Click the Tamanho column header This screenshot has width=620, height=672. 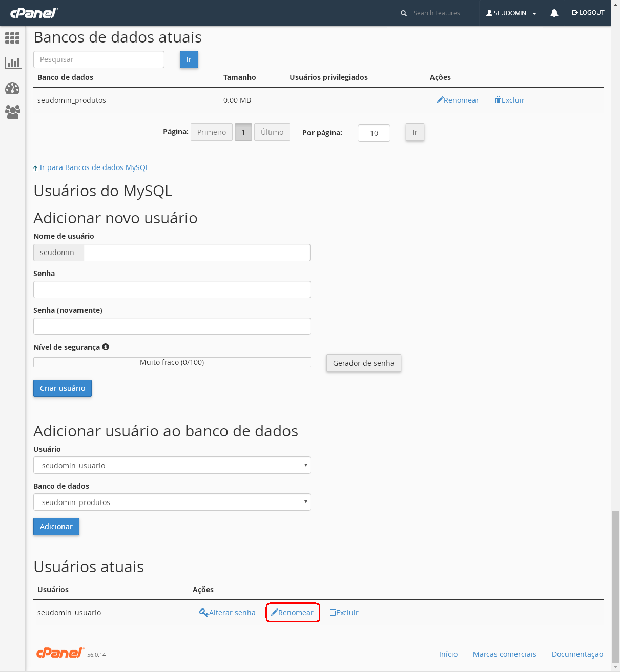click(240, 77)
